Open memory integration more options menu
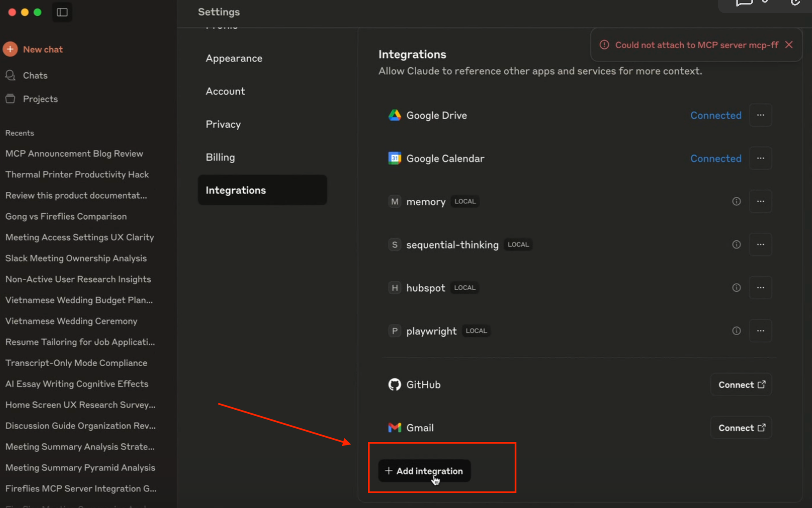The height and width of the screenshot is (508, 812). click(760, 201)
